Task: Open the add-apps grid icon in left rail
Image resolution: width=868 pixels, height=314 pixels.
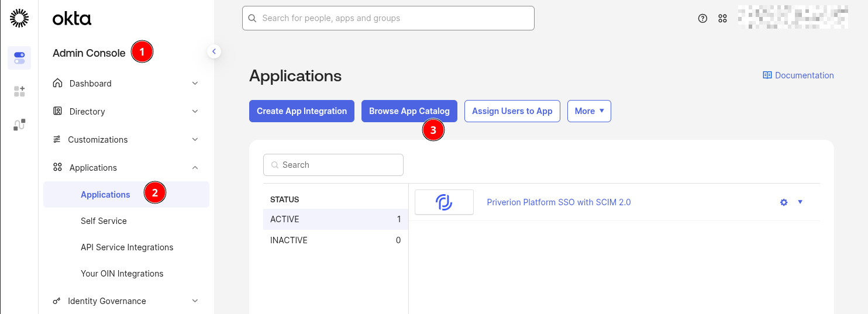Action: tap(19, 91)
